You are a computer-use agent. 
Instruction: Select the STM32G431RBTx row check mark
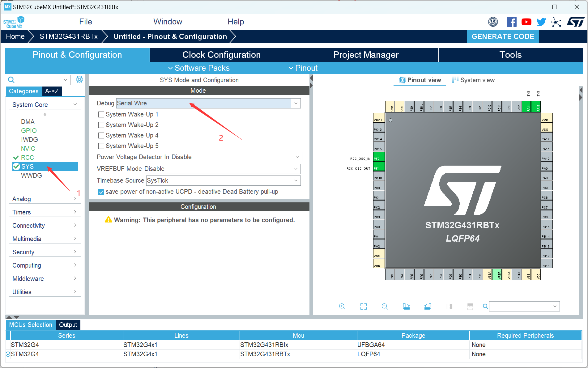click(x=8, y=354)
